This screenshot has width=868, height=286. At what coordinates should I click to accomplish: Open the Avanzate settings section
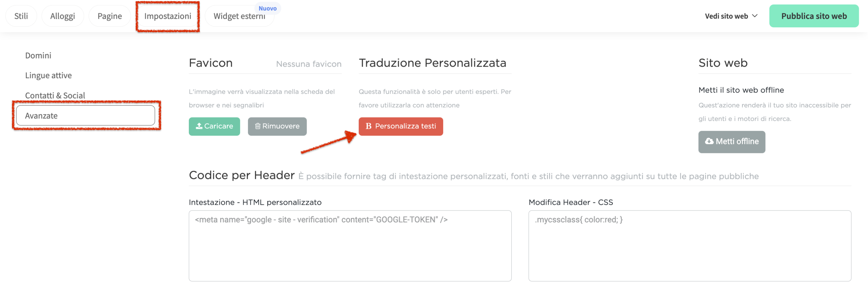click(x=41, y=115)
